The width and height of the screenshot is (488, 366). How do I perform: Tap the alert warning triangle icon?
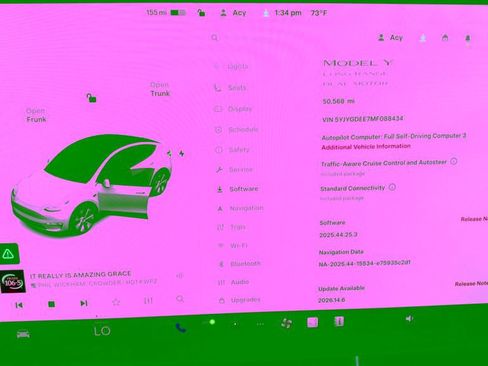pyautogui.click(x=8, y=254)
